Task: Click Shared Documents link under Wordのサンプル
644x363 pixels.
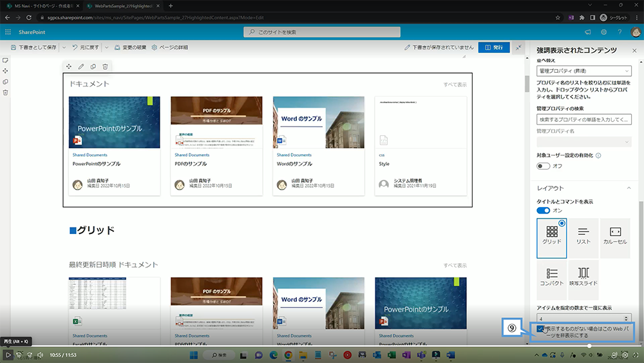Action: pyautogui.click(x=294, y=155)
